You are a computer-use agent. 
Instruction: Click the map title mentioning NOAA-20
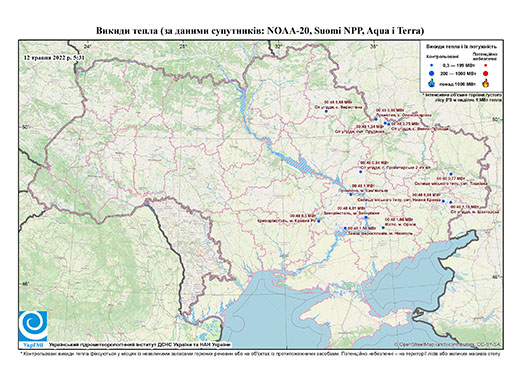pyautogui.click(x=260, y=31)
